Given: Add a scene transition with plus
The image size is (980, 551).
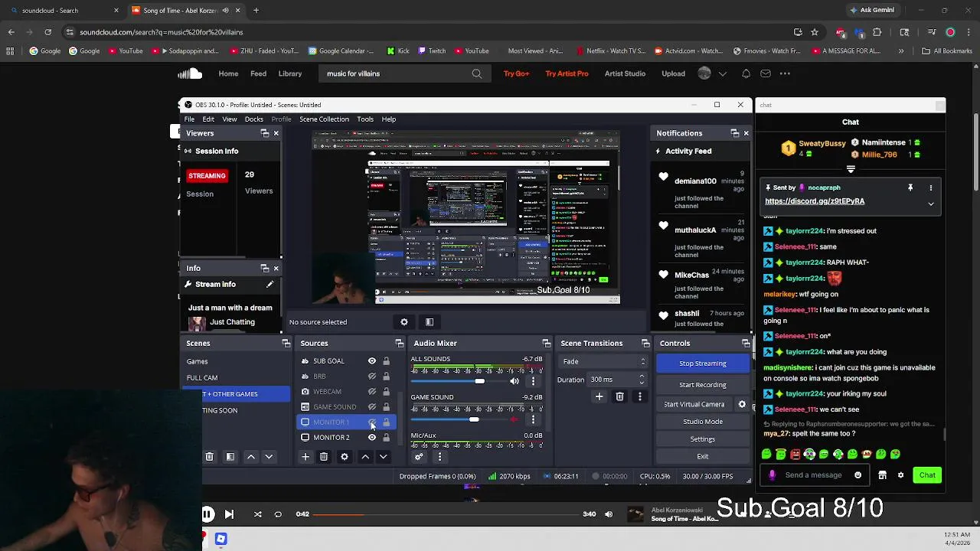Looking at the screenshot, I should [599, 396].
